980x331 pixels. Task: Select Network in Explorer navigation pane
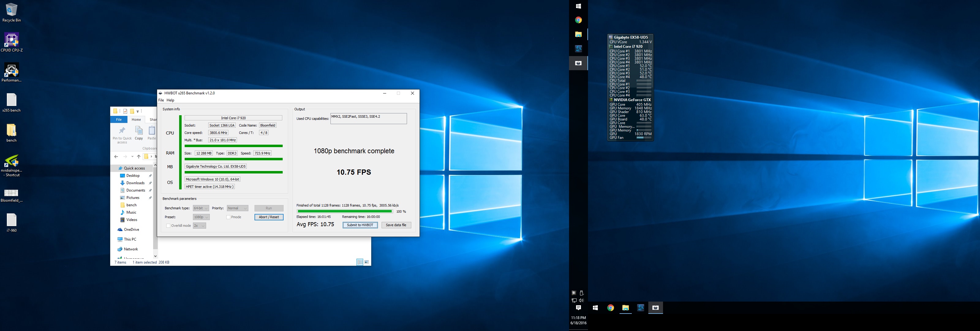point(131,249)
